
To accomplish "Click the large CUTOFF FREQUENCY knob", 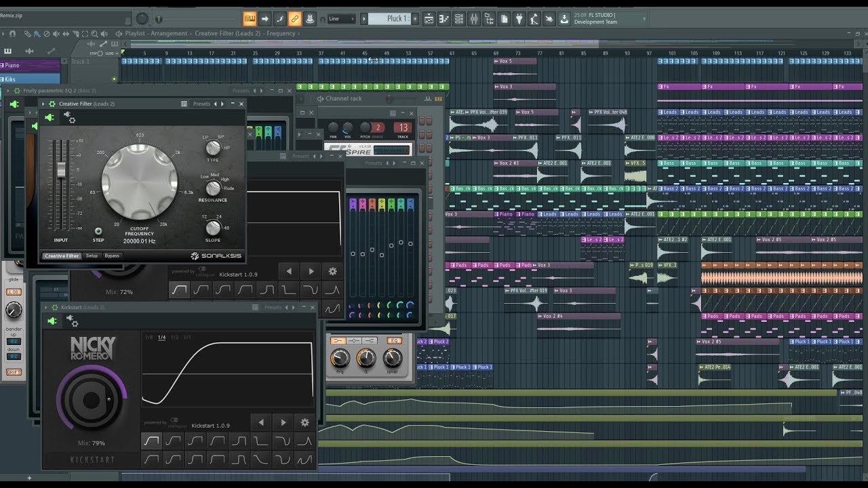I will pyautogui.click(x=140, y=181).
